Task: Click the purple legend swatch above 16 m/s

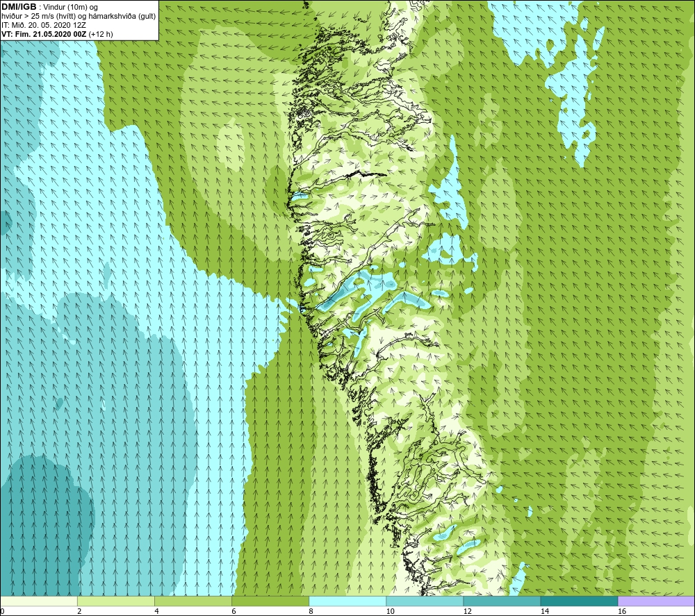Action: pos(657,601)
